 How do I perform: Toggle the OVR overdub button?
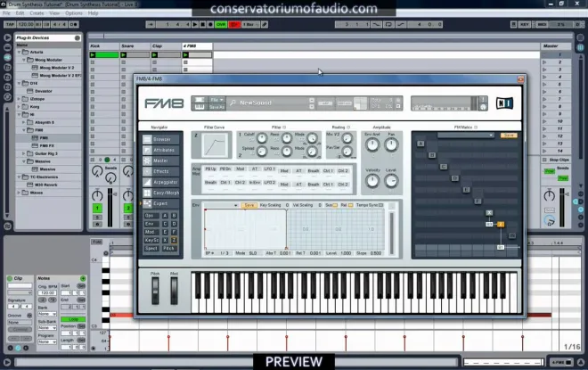(221, 24)
